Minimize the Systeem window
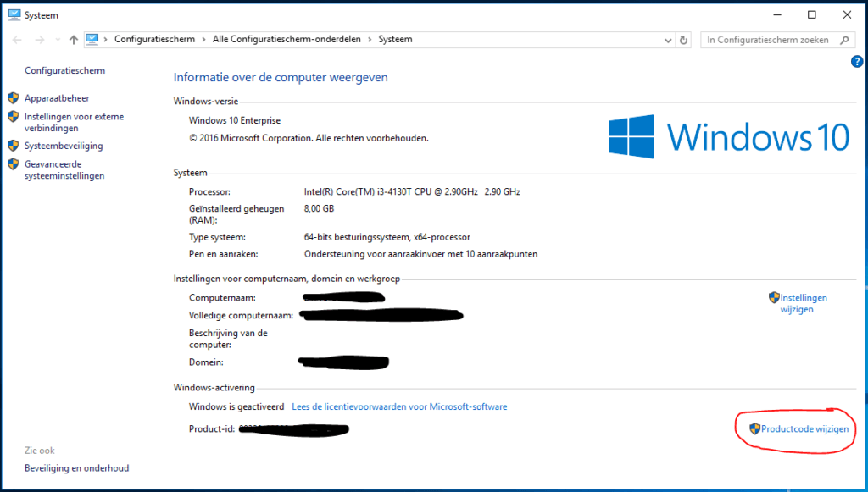 [x=777, y=15]
